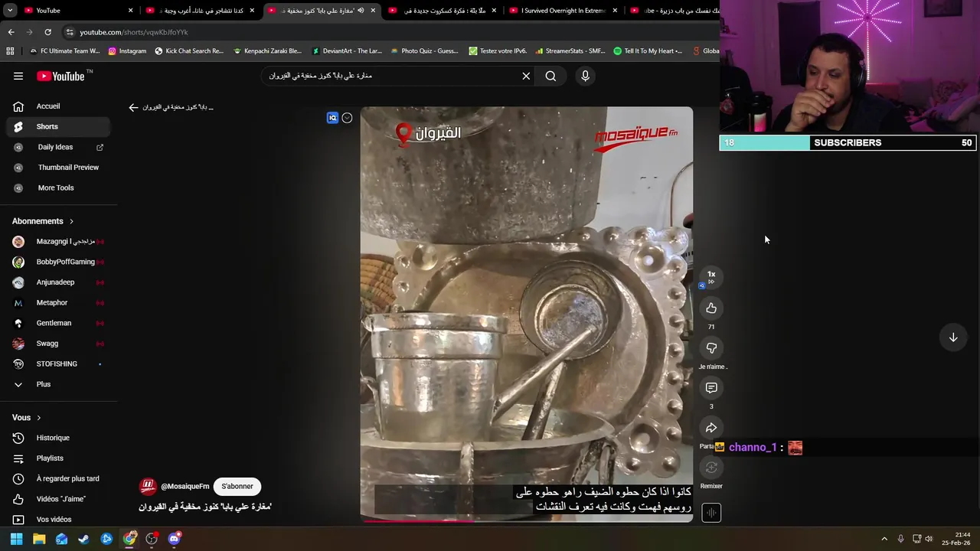Mute the tab playing the short

(361, 11)
